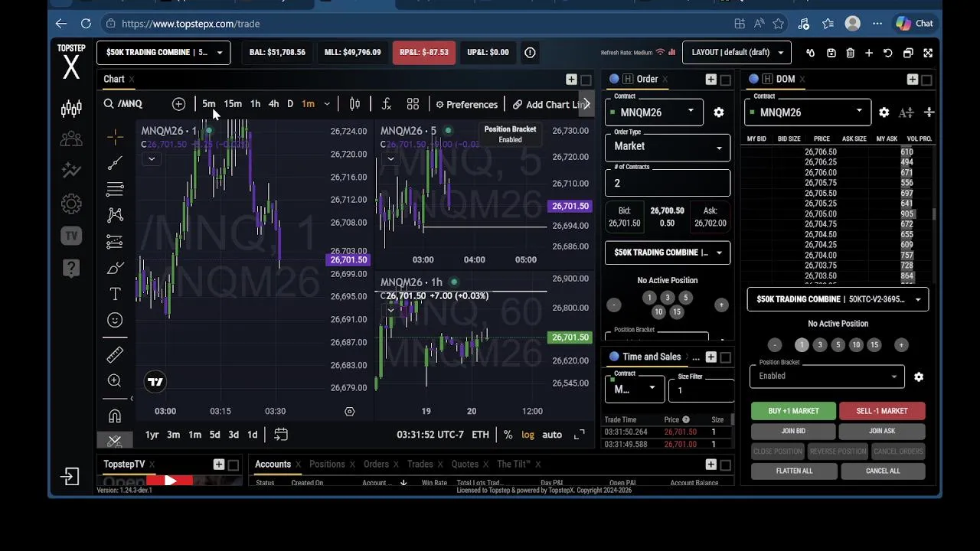Select the ruler measure tool
This screenshot has width=980, height=551.
[115, 354]
